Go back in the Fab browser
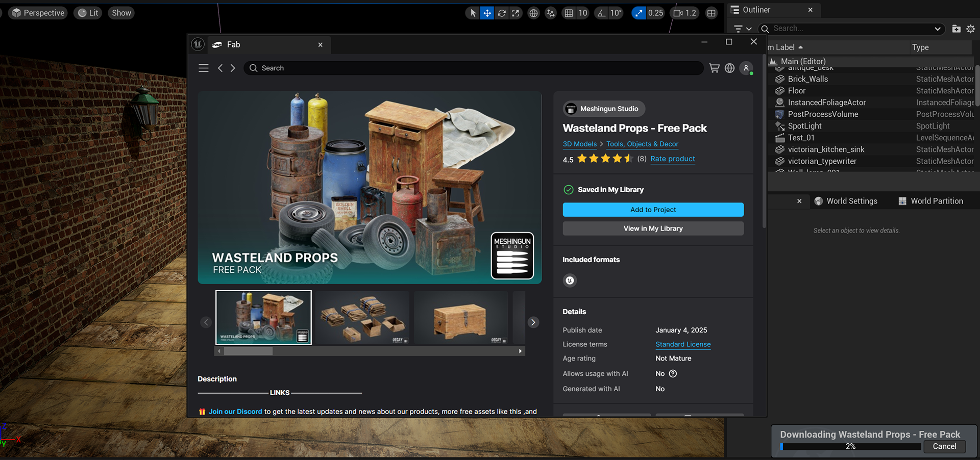The height and width of the screenshot is (460, 980). (x=220, y=68)
